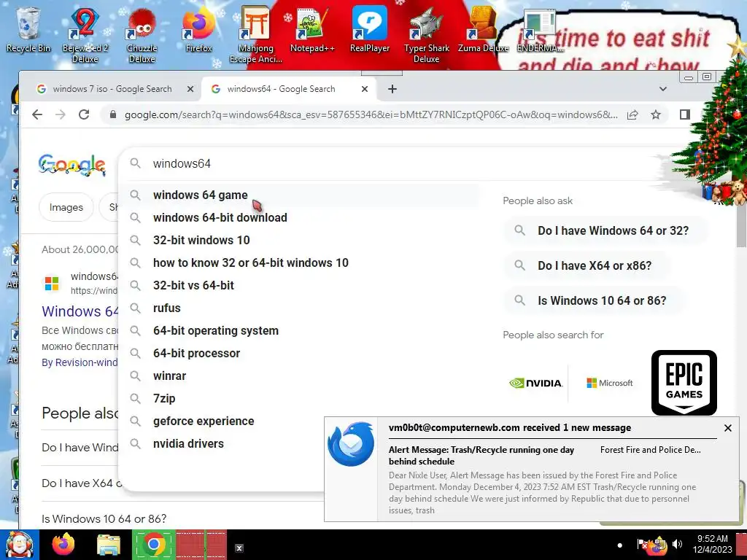The height and width of the screenshot is (560, 747).
Task: Open Firefox from the taskbar
Action: (x=63, y=545)
